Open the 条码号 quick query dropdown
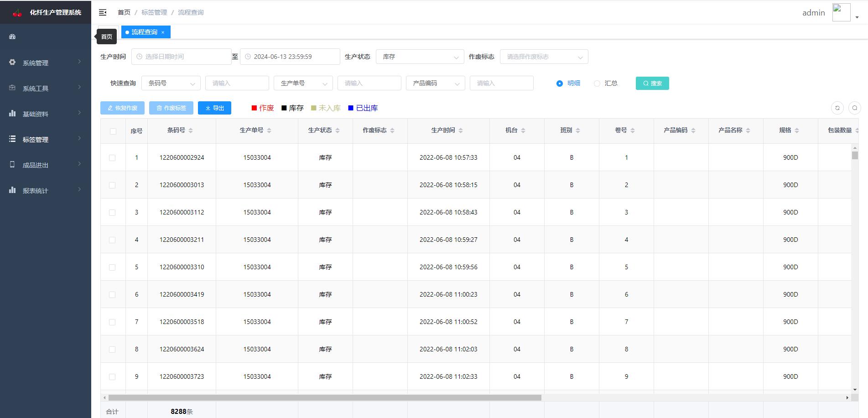 click(x=171, y=83)
